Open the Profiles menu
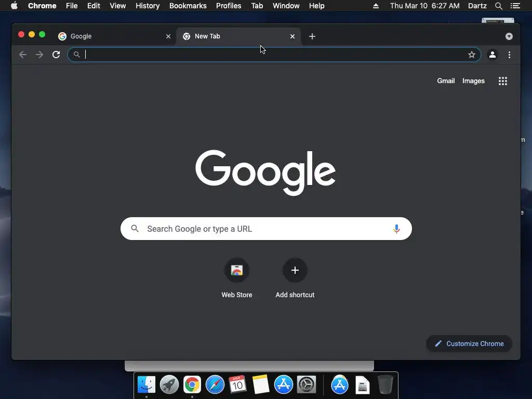The height and width of the screenshot is (399, 532). coord(229,6)
